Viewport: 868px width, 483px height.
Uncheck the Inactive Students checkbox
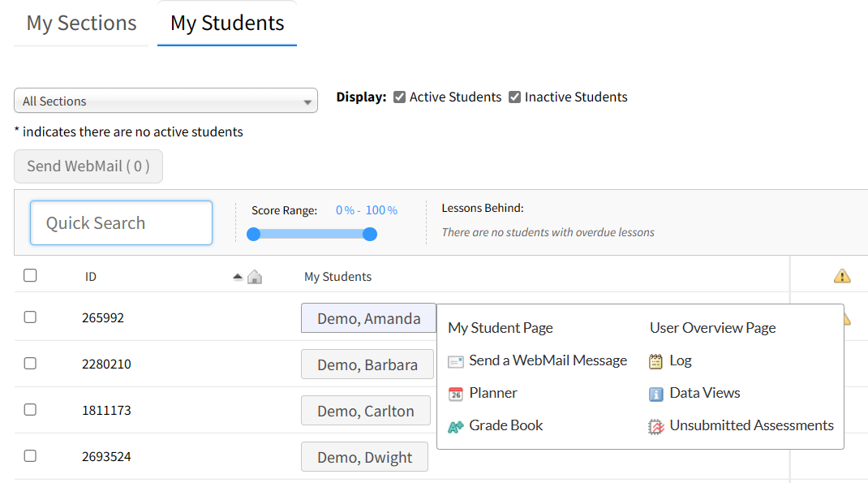(514, 97)
